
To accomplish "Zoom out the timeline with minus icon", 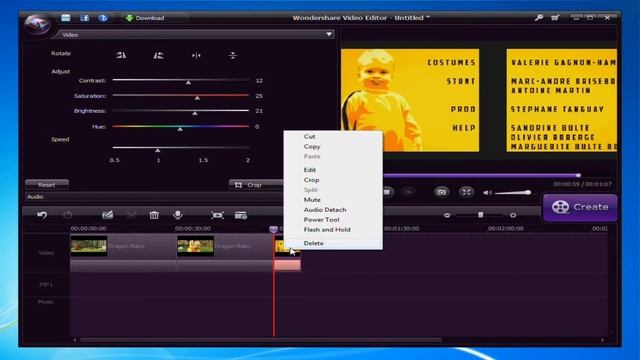I will pos(447,215).
